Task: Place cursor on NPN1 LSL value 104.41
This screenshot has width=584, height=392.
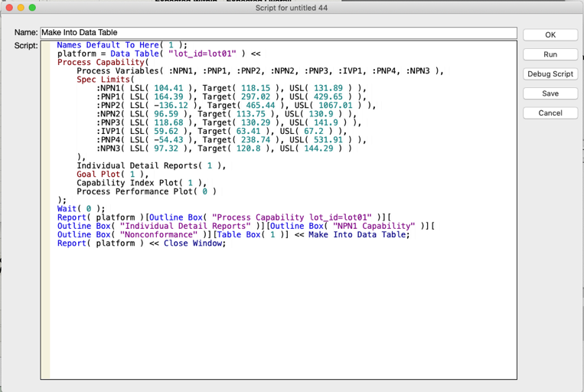Action: click(x=168, y=88)
